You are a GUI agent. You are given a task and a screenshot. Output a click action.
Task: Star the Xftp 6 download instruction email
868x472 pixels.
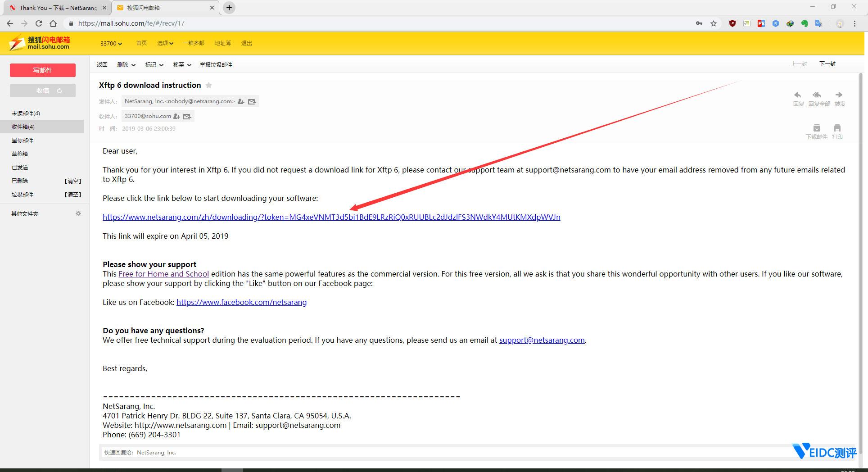pyautogui.click(x=209, y=86)
